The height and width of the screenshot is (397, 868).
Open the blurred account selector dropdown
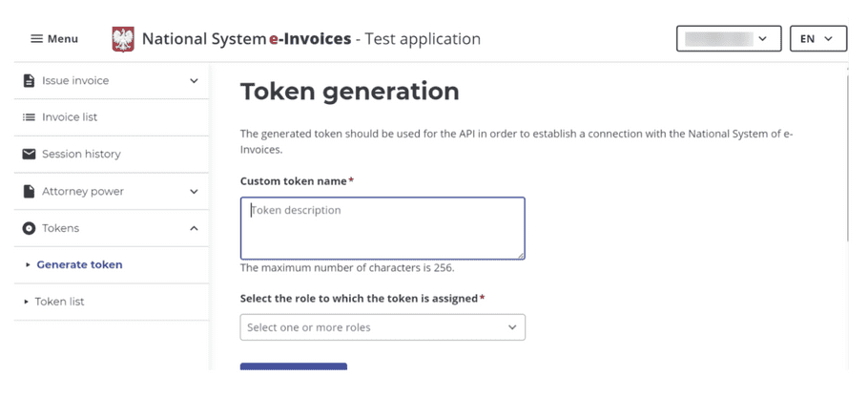point(728,39)
